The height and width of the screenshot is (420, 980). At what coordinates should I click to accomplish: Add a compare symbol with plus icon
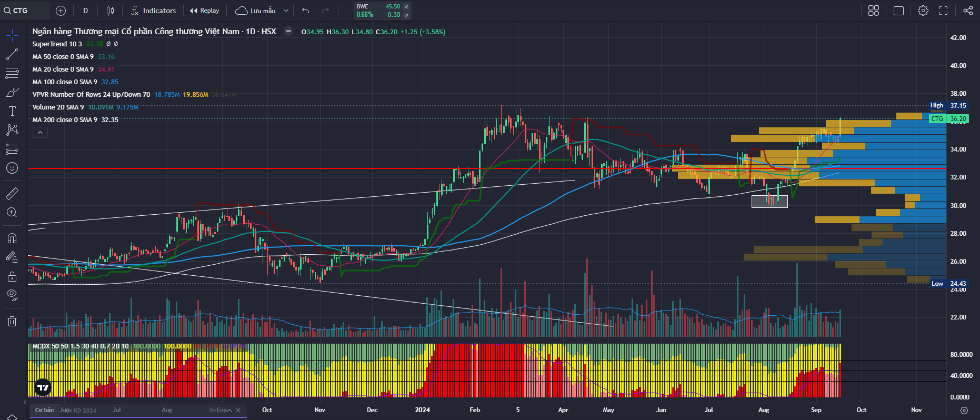click(61, 11)
